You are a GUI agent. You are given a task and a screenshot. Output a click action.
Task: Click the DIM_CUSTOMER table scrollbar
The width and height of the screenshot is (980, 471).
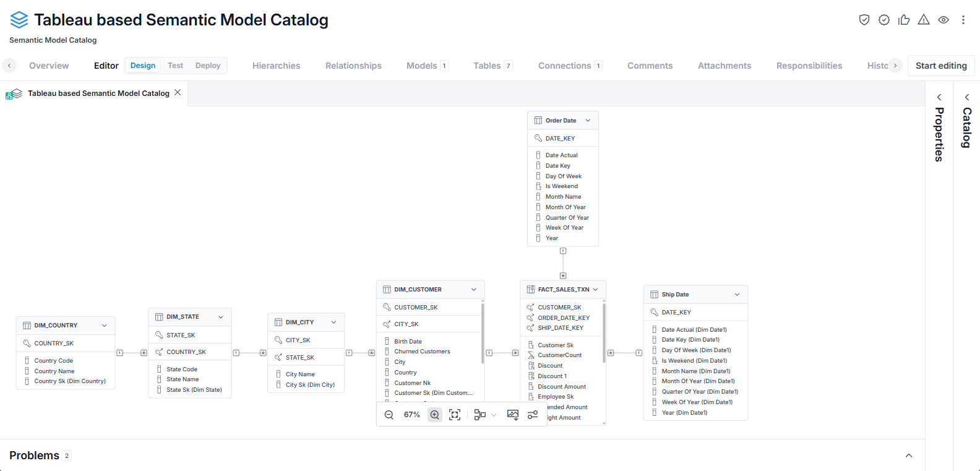(483, 333)
